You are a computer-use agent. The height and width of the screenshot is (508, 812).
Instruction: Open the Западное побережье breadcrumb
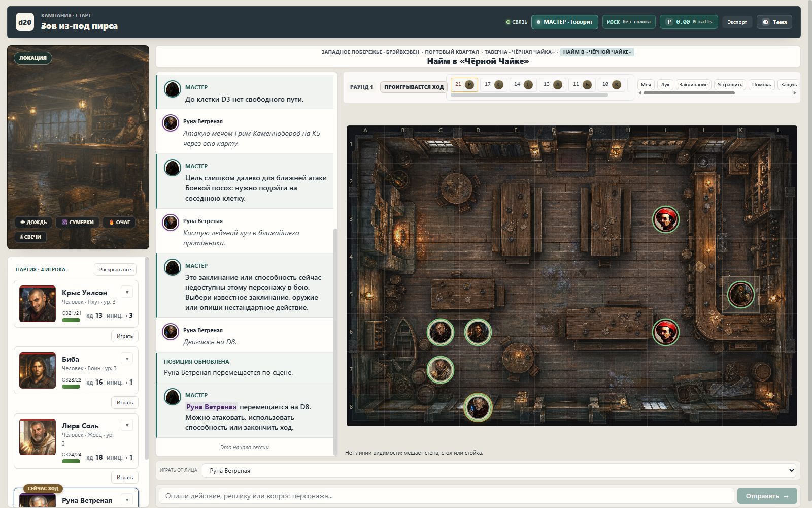351,52
